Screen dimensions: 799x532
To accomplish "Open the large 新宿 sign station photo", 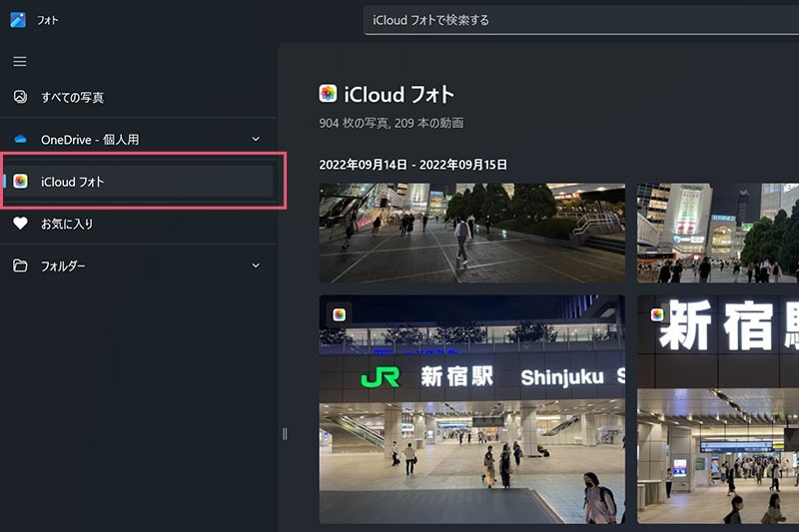I will (718, 409).
